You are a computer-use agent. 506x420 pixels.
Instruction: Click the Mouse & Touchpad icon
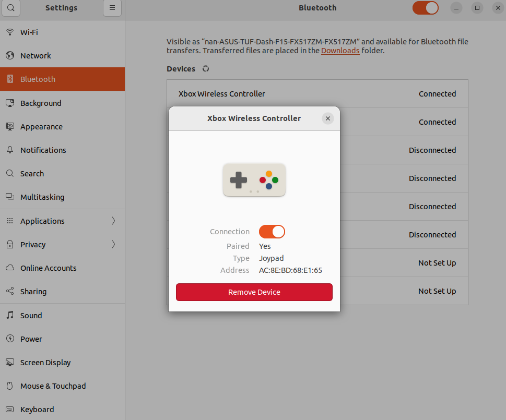(x=10, y=386)
